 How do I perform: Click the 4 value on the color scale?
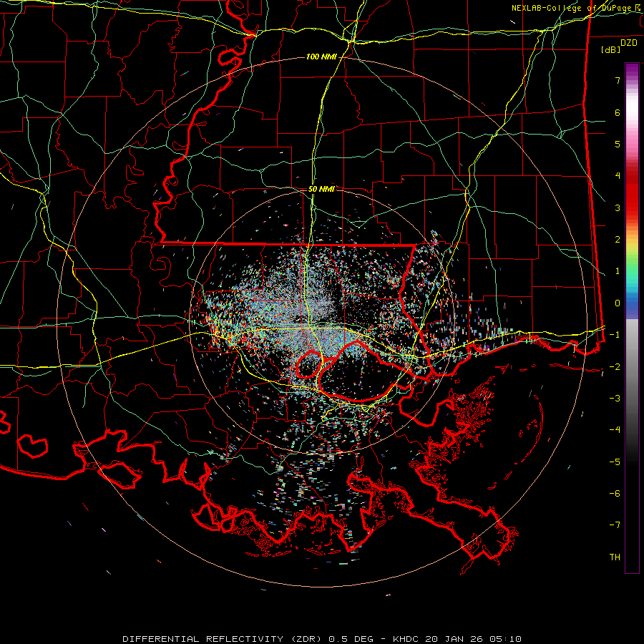tap(618, 176)
